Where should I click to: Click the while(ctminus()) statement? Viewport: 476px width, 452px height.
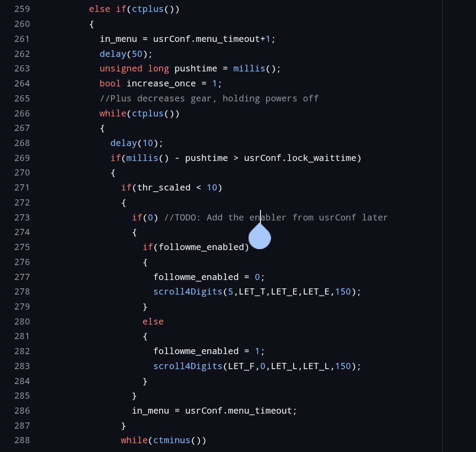coord(164,440)
